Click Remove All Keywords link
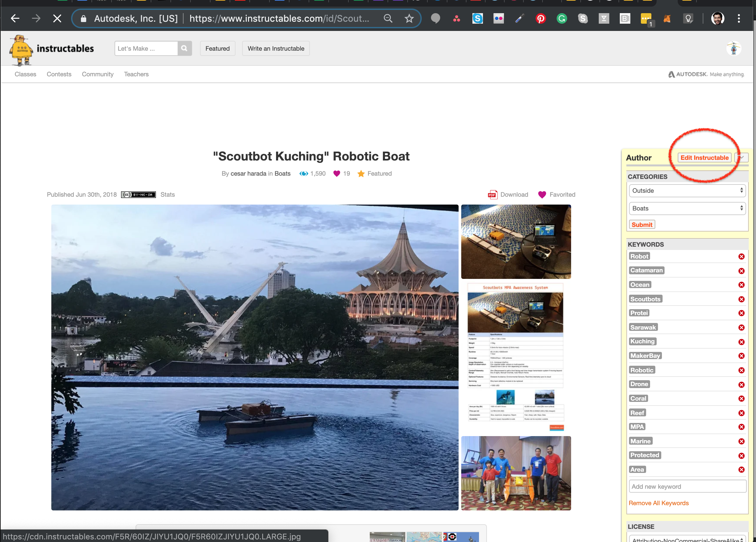Viewport: 756px width, 542px height. pos(658,503)
